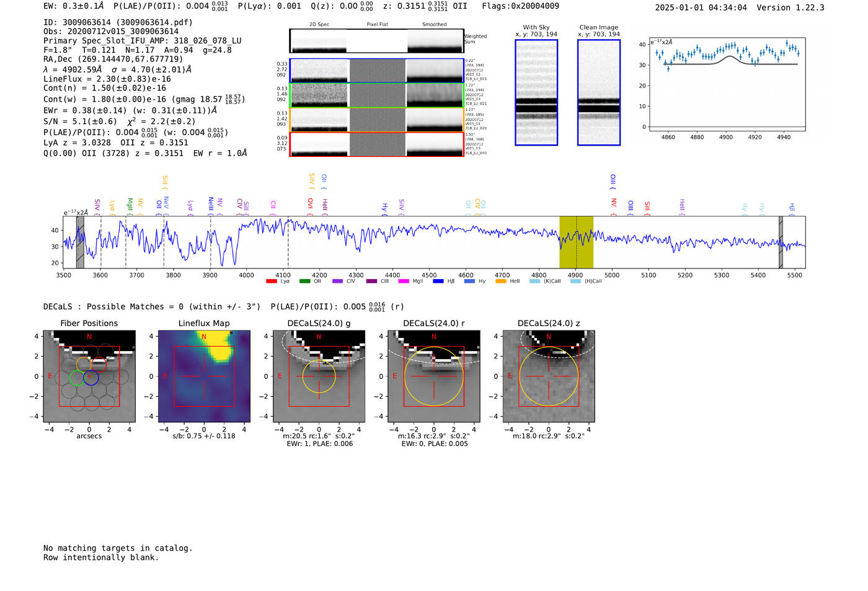Click the Q(0.00) OII (3728) line

click(145, 153)
